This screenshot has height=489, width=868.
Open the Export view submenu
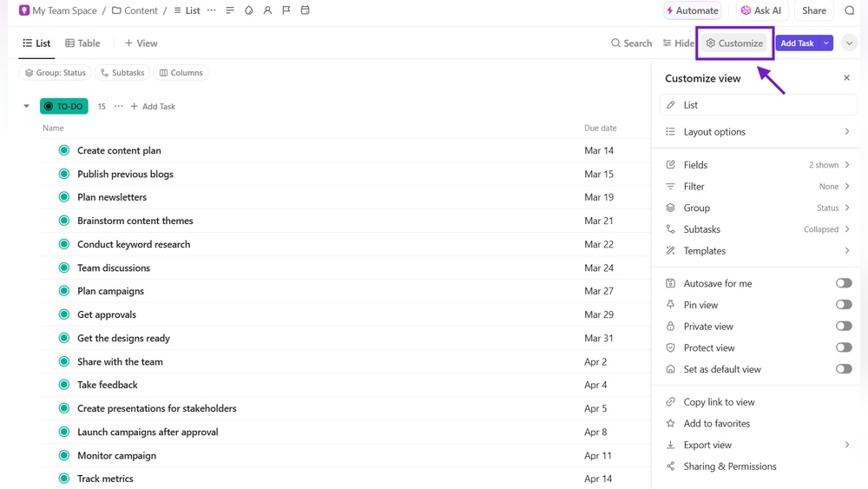pos(758,445)
